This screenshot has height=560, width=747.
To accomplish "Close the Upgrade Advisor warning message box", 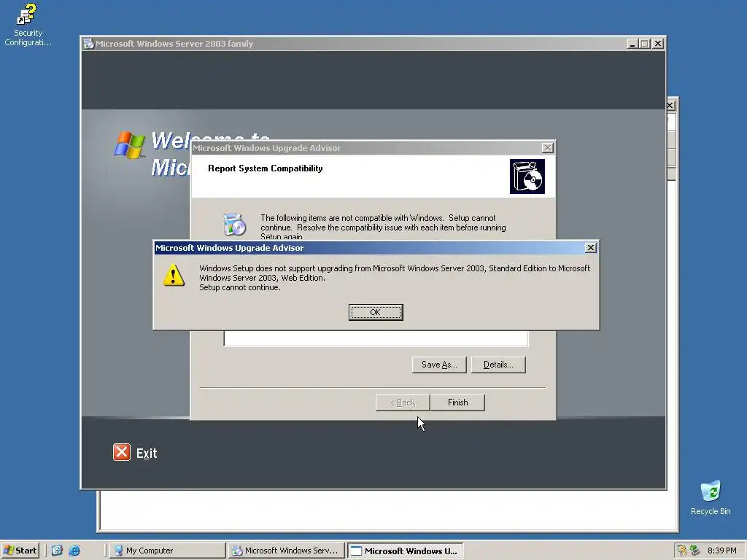I will (x=590, y=248).
